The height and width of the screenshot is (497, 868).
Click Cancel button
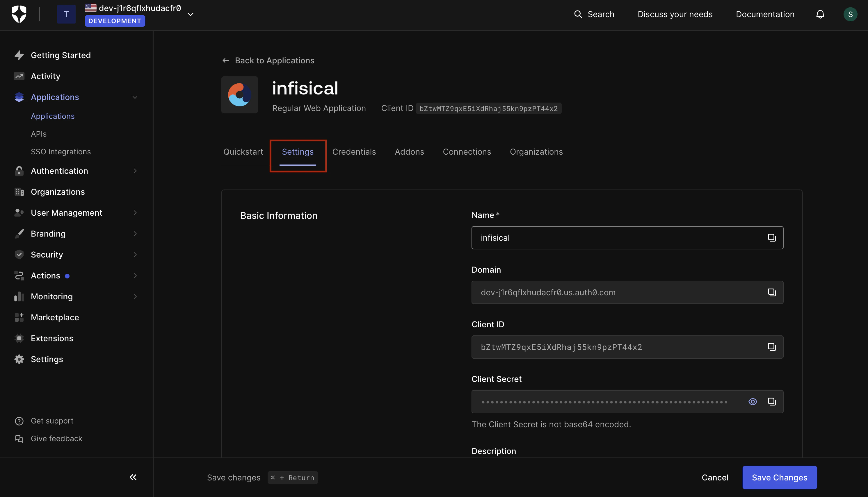pyautogui.click(x=715, y=478)
